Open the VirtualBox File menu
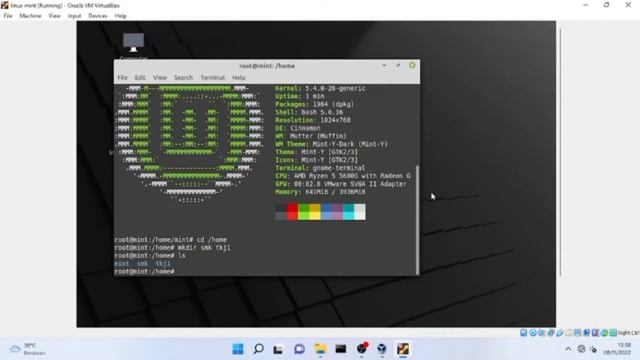Viewport: 640px width, 360px height. pyautogui.click(x=8, y=16)
